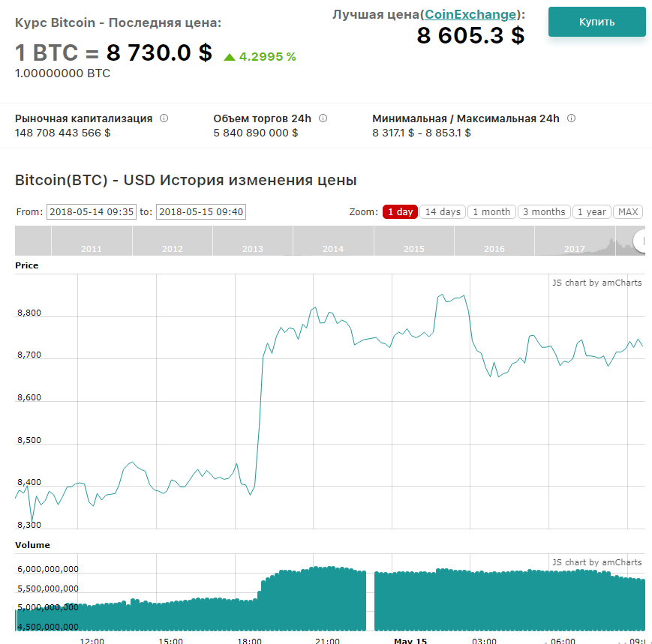Click 2012 on the chart range scrollbar
The width and height of the screenshot is (652, 644).
(172, 249)
